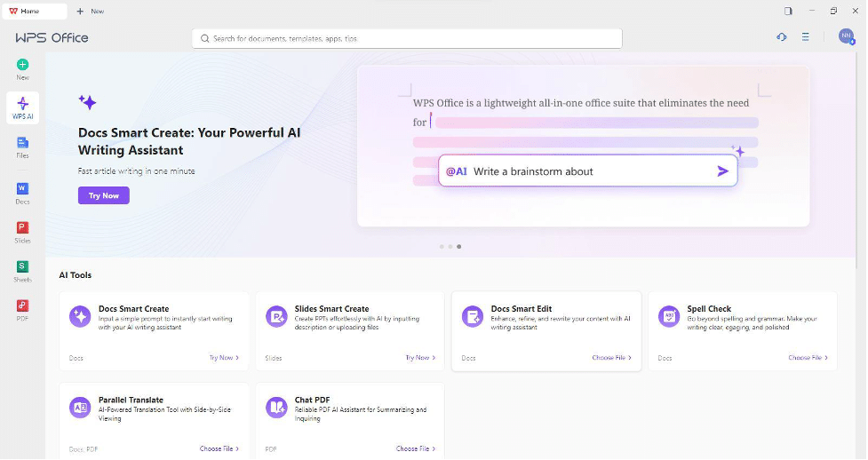
Task: Select the first banner carousel dot
Action: point(442,246)
